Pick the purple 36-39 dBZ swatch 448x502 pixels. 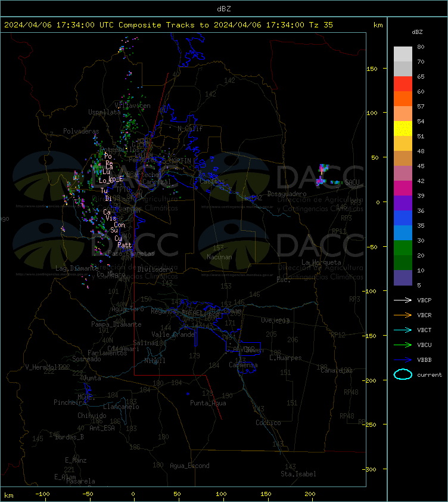(403, 203)
